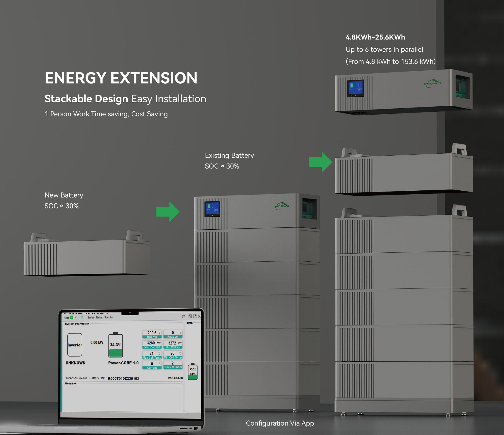Click the BAT Vol reading tile
Screen dimensions: 504x435
point(152,334)
